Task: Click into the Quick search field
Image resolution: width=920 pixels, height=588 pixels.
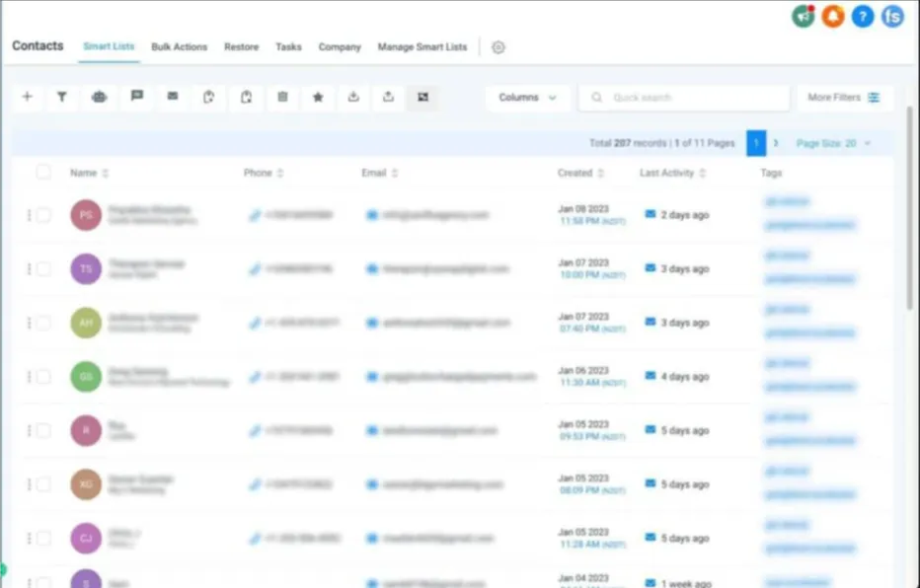Action: coord(684,98)
